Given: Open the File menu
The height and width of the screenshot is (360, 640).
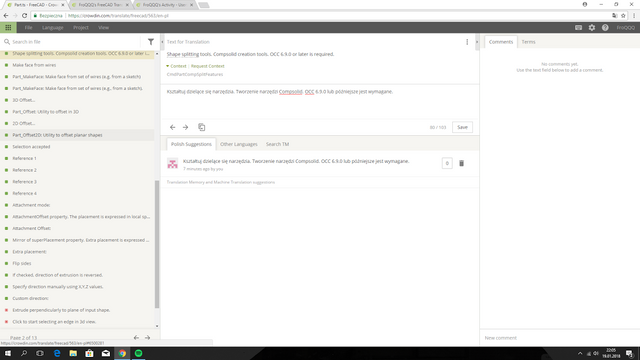Looking at the screenshot, I should (x=28, y=28).
